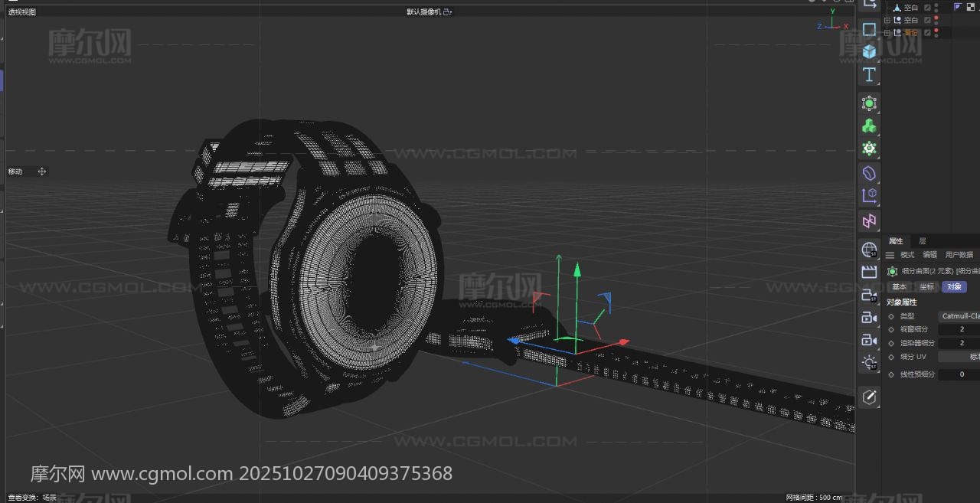Add a light with the light icon
Screen dimensions: 980x503
[x=869, y=363]
